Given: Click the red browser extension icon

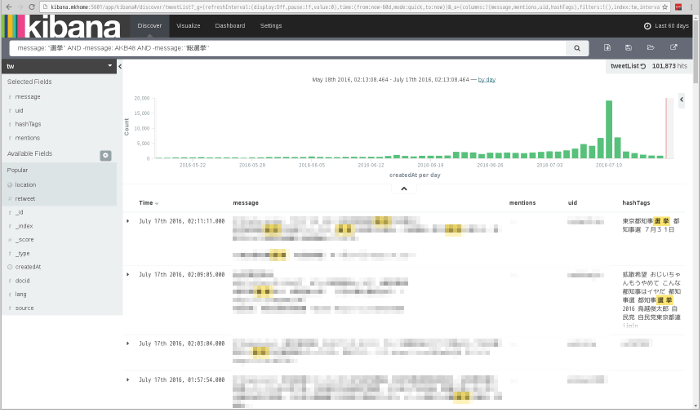Looking at the screenshot, I should [x=678, y=7].
